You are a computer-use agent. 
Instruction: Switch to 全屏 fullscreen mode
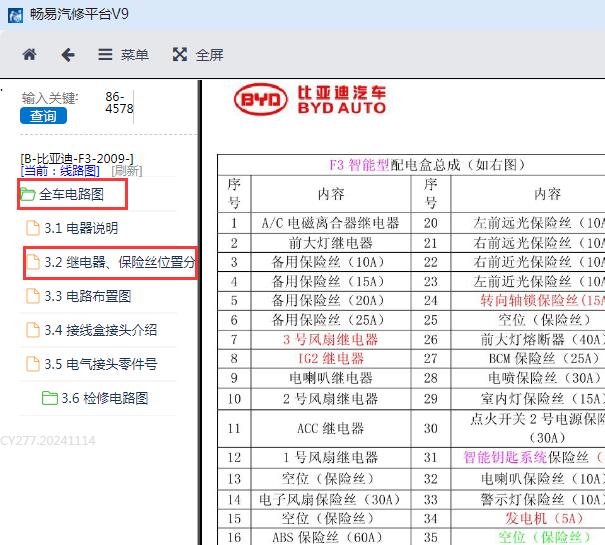point(198,55)
